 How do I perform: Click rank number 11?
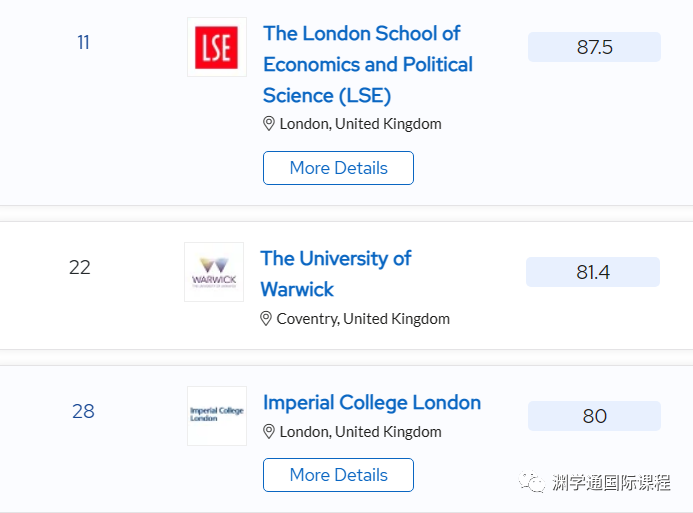coord(83,42)
